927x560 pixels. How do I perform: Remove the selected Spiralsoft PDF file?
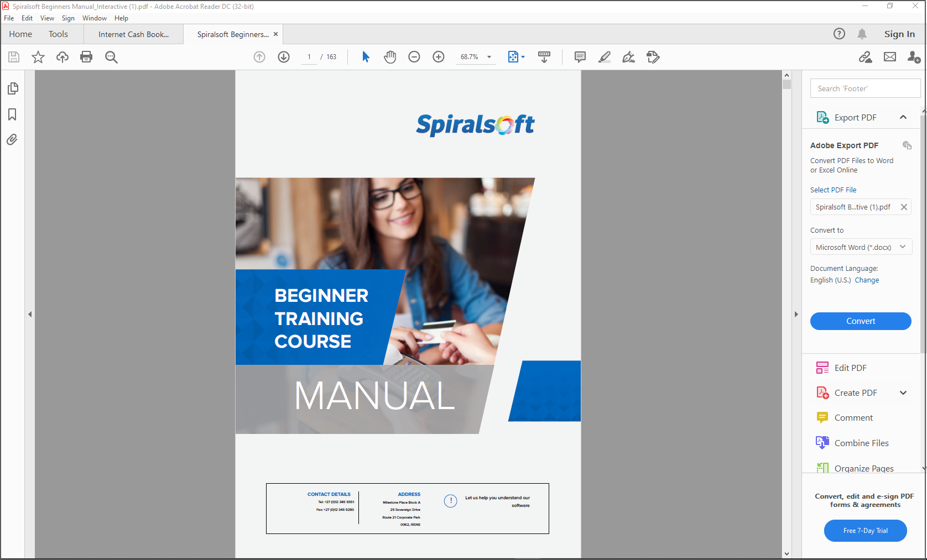[x=904, y=207]
